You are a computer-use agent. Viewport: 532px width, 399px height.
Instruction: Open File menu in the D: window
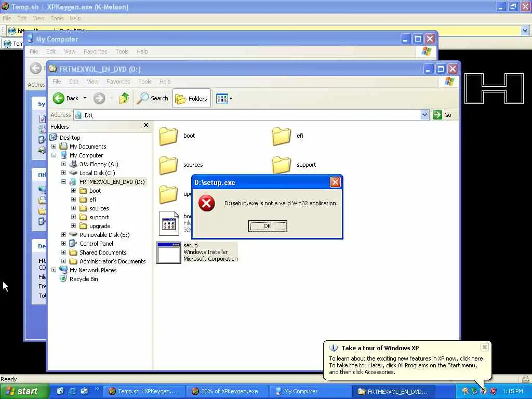coord(57,82)
